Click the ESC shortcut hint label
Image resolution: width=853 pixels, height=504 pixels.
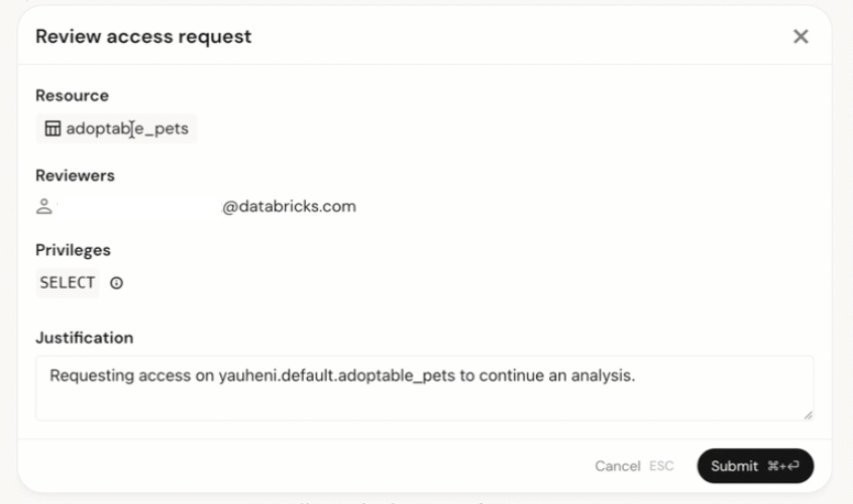(x=662, y=466)
